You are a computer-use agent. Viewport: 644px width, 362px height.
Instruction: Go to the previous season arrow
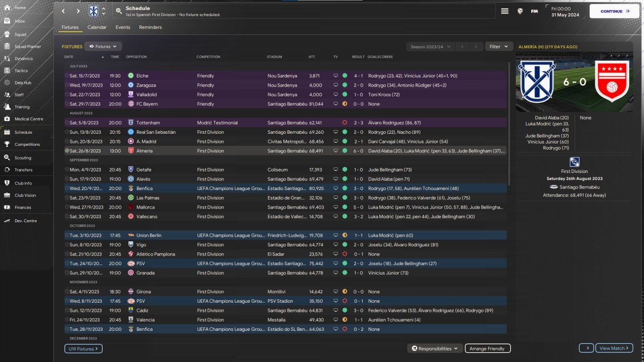point(462,47)
